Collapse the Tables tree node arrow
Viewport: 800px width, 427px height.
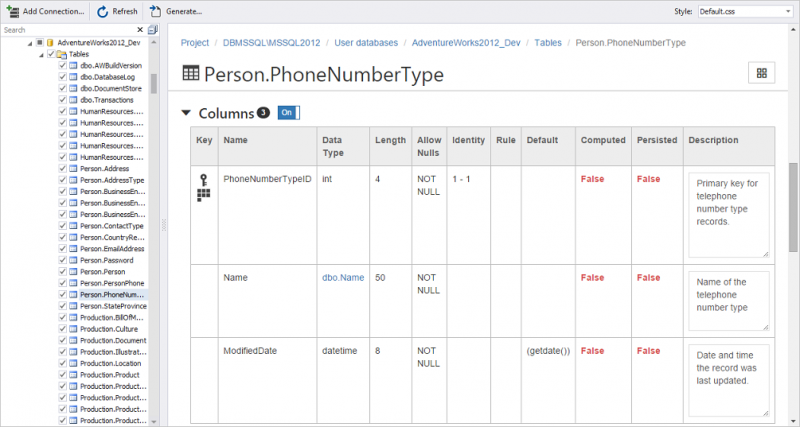(x=41, y=55)
